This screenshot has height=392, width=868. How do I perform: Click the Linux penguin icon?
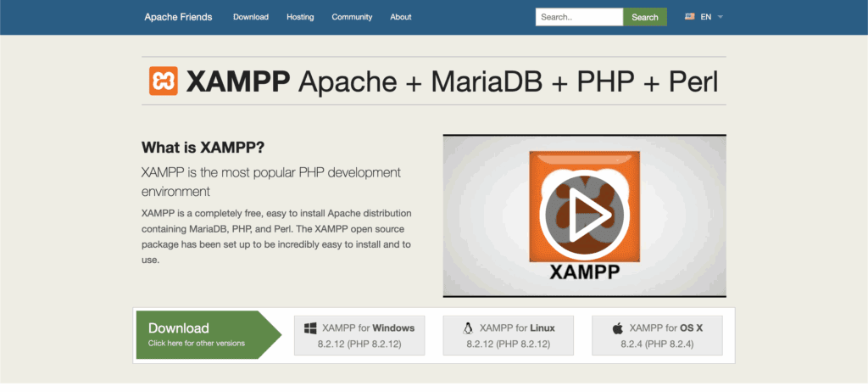click(468, 328)
